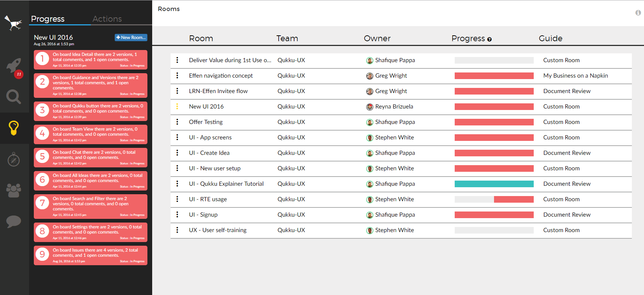Click Greg Wright's avatar in LRN-Effen row

point(369,91)
